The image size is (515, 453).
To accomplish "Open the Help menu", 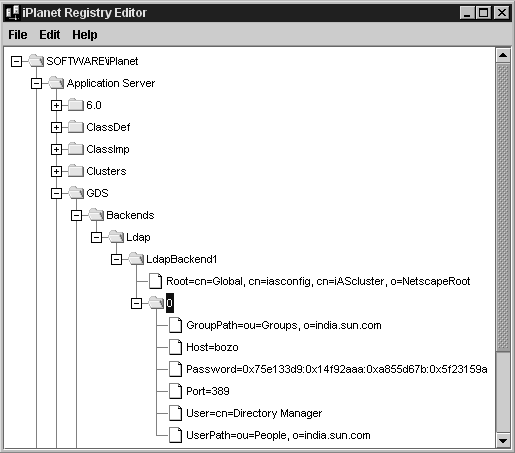I will point(85,35).
